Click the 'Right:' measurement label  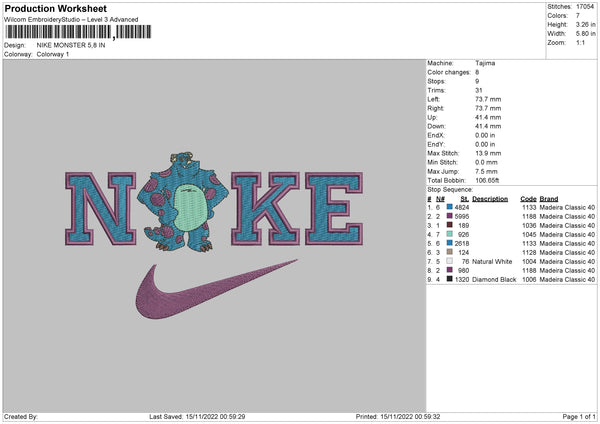pos(435,108)
